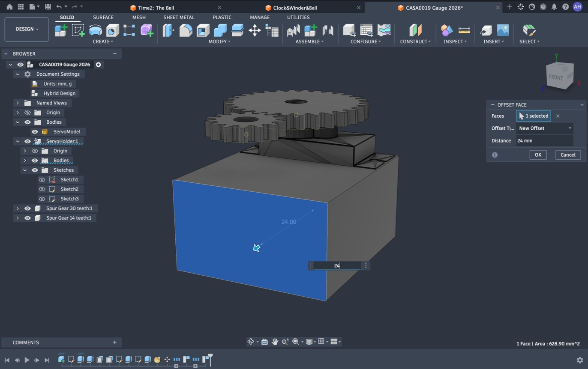Save the document with the disk icon
The image size is (588, 369).
[x=48, y=7]
